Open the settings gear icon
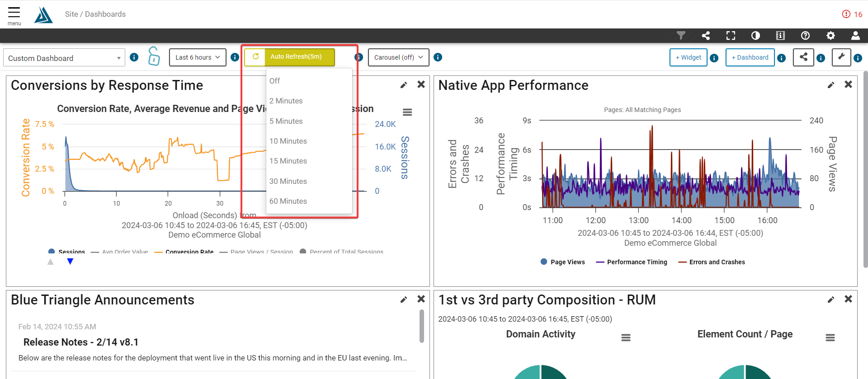Image resolution: width=868 pixels, height=379 pixels. click(830, 36)
